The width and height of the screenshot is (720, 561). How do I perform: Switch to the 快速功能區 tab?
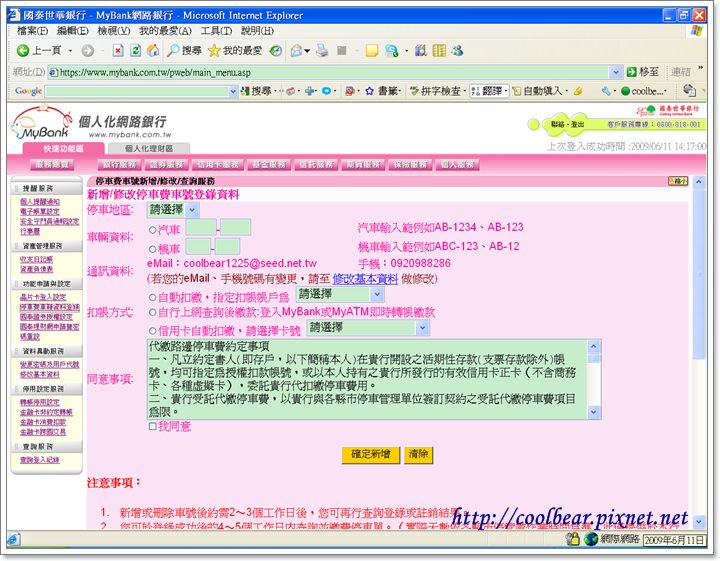tap(63, 148)
